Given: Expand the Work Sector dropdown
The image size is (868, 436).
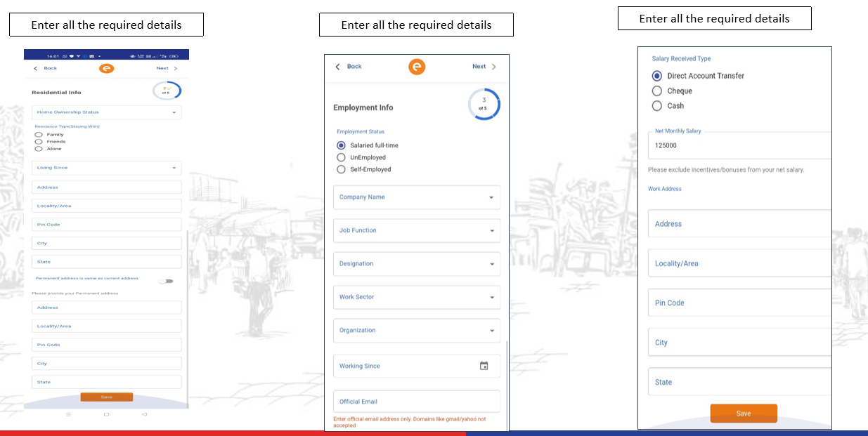Looking at the screenshot, I should pyautogui.click(x=417, y=297).
